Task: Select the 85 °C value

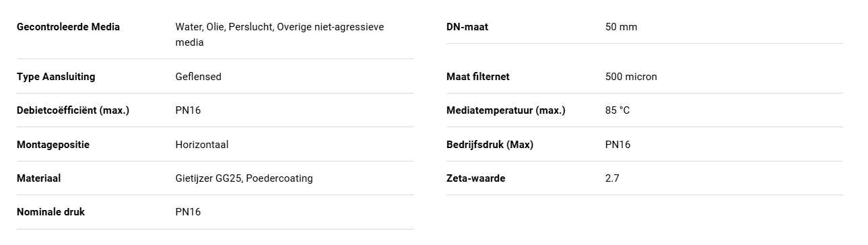Action: tap(617, 110)
